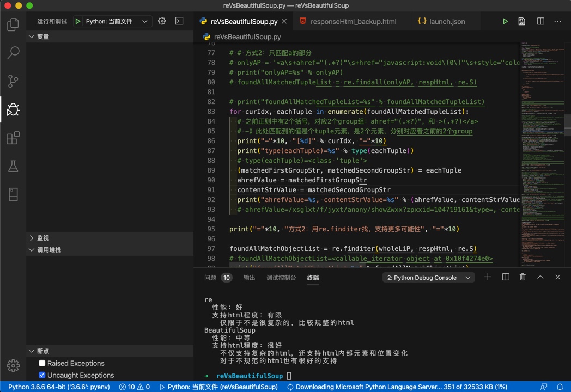This screenshot has height=392, width=571.
Task: Click the notebook/diff icon in editor toolbar
Action: (x=522, y=21)
